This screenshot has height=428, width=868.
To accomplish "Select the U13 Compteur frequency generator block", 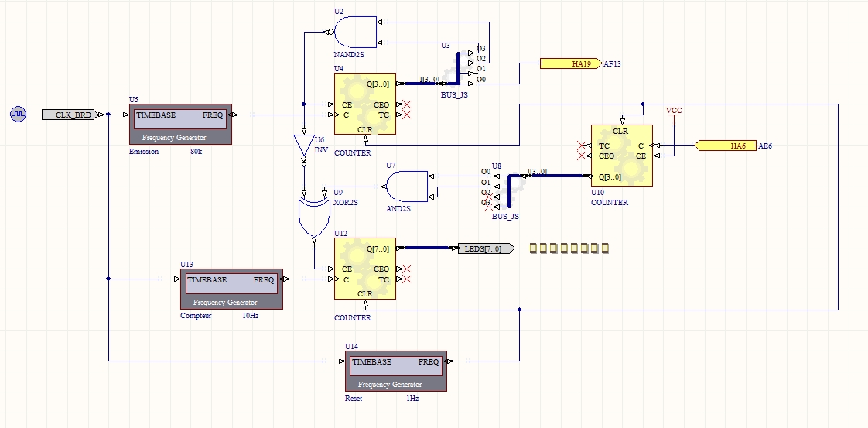I will [232, 289].
